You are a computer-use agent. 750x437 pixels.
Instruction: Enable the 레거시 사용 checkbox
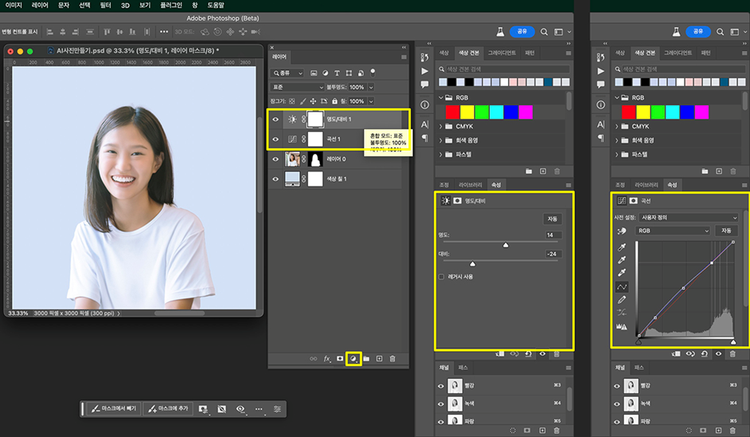(442, 276)
